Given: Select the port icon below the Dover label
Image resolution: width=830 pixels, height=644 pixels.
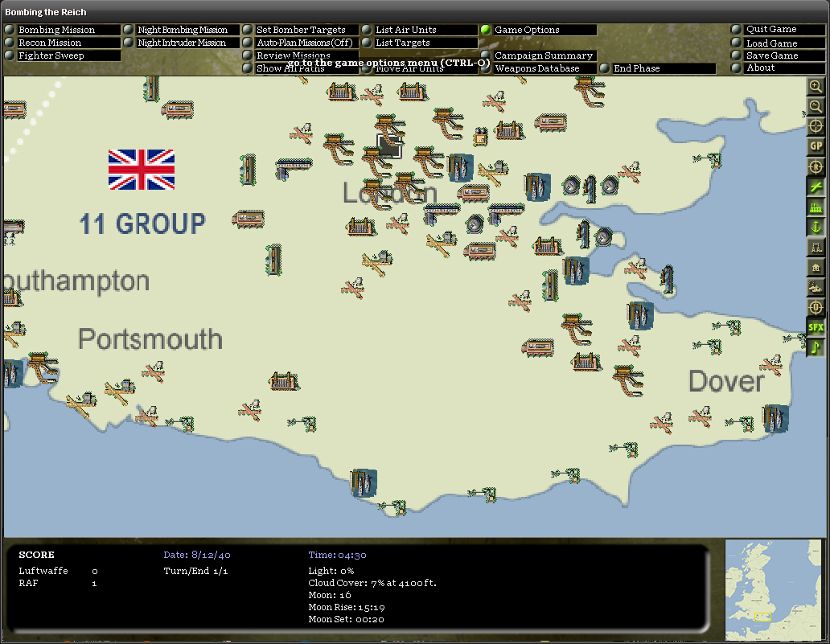Looking at the screenshot, I should pos(775,418).
